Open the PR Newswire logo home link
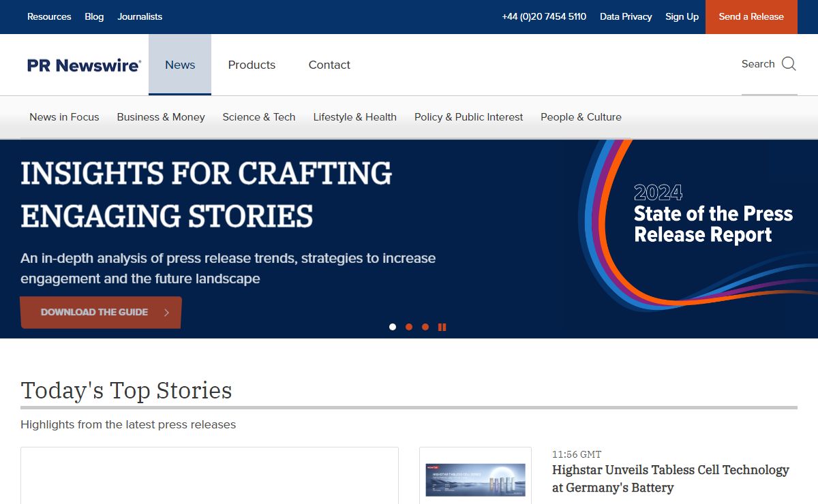The height and width of the screenshot is (504, 818). pyautogui.click(x=85, y=65)
